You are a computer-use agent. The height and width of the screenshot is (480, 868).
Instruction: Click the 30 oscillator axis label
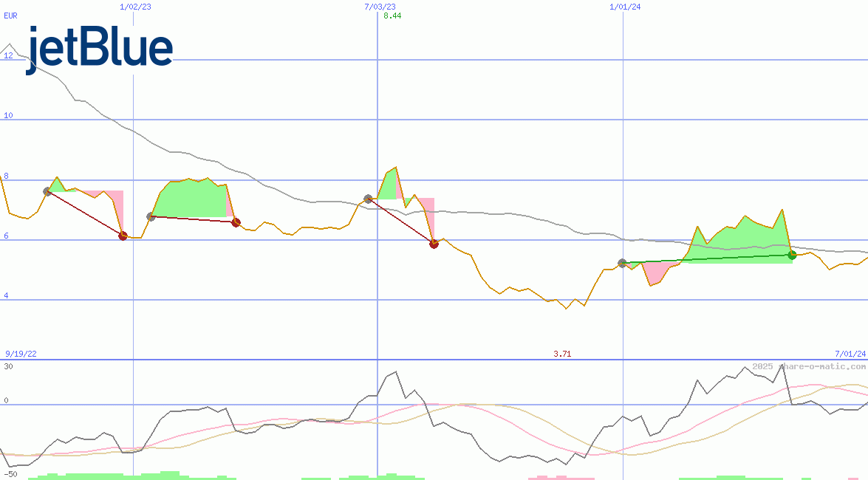(8, 366)
